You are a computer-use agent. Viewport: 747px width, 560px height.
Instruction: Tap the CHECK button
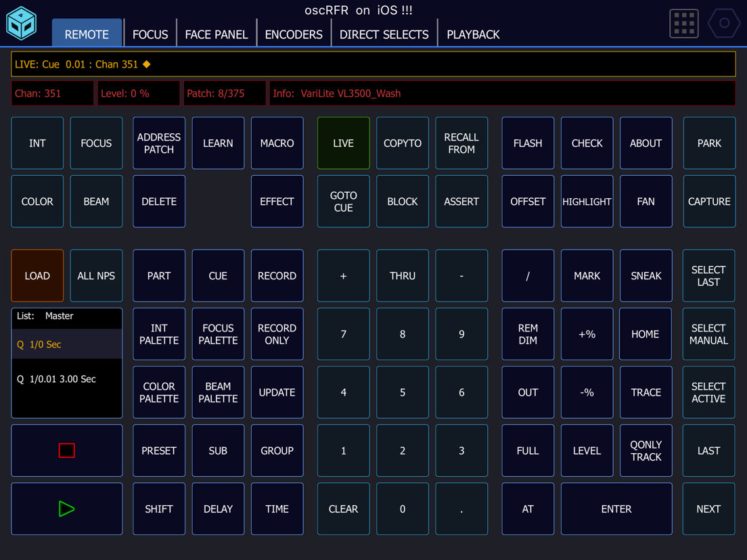pos(587,143)
